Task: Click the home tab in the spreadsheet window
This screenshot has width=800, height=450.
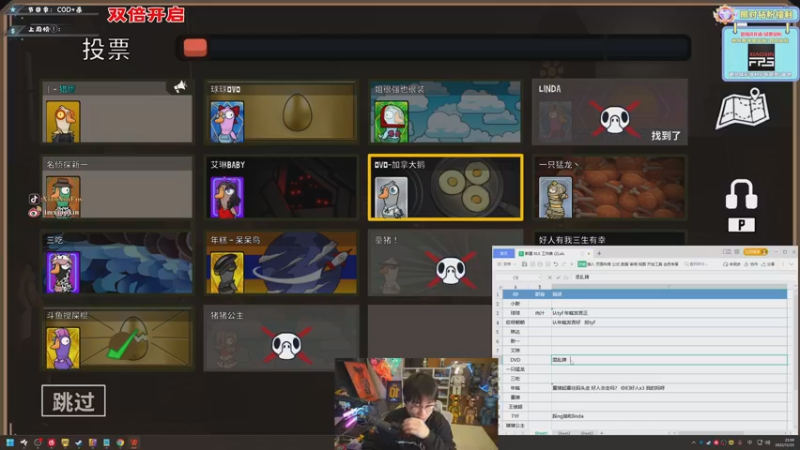Action: [x=504, y=253]
